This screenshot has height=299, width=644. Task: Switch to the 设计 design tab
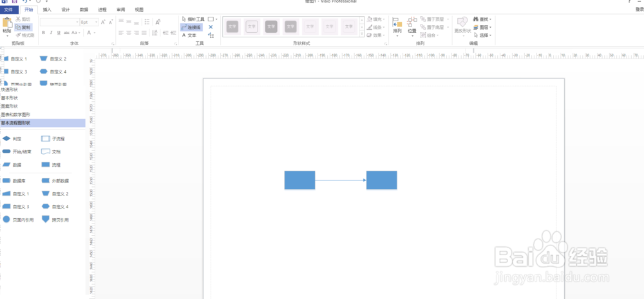(x=65, y=10)
